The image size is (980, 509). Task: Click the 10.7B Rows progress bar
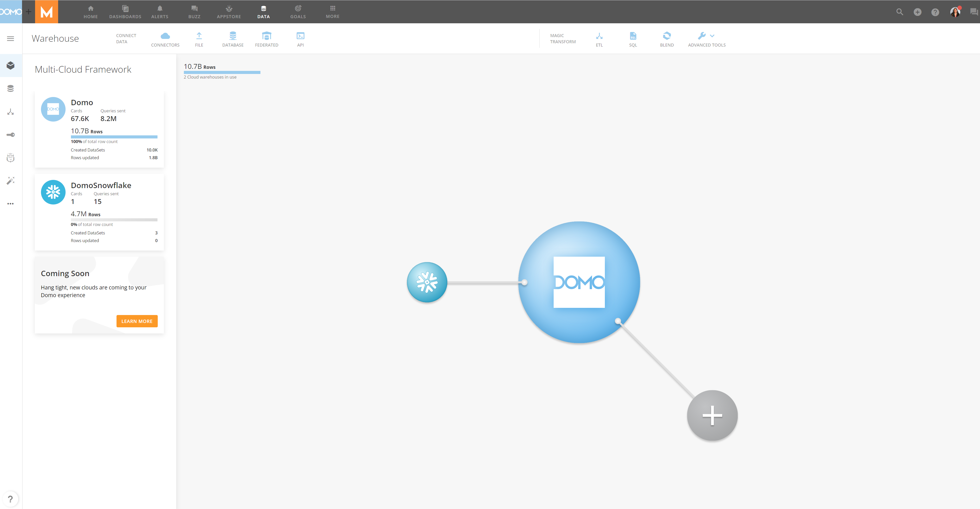pyautogui.click(x=222, y=72)
